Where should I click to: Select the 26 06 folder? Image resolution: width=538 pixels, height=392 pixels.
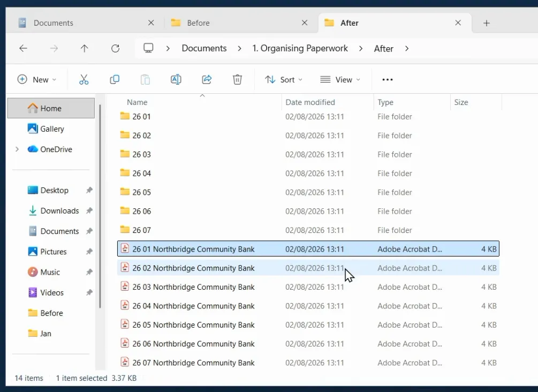pos(308,211)
